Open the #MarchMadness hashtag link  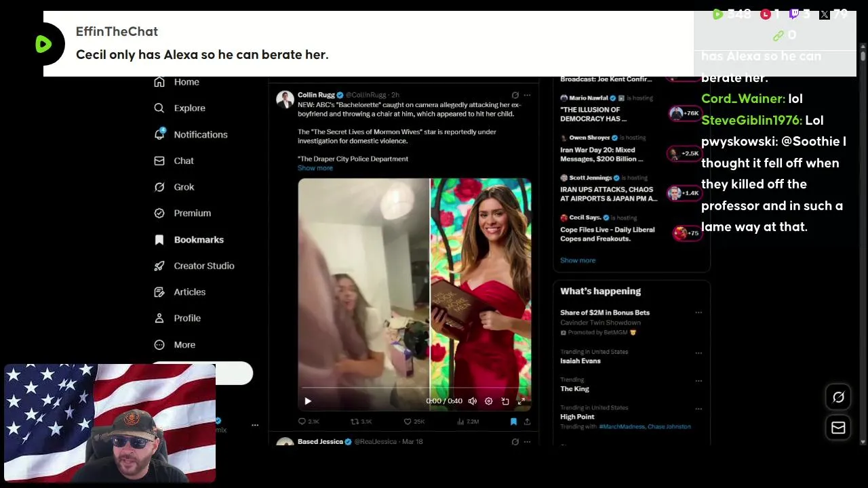tap(621, 427)
